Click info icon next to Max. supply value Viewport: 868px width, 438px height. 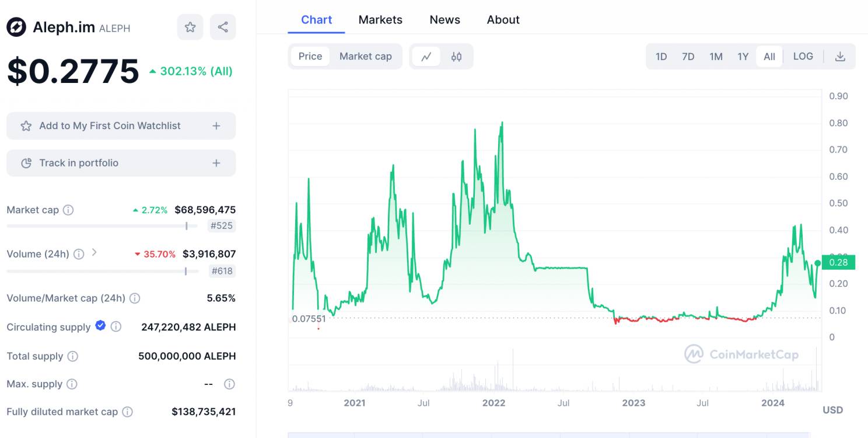(x=230, y=384)
